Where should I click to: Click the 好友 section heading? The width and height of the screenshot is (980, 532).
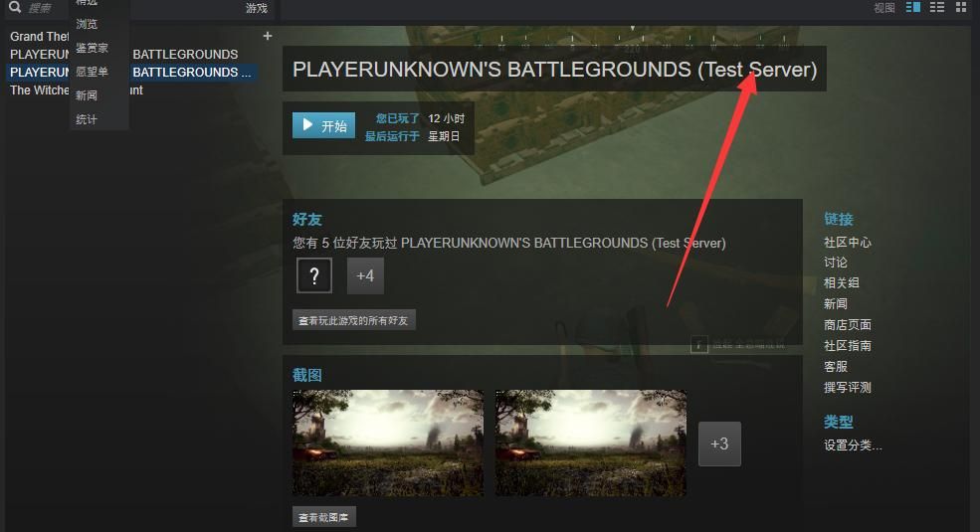tap(307, 219)
